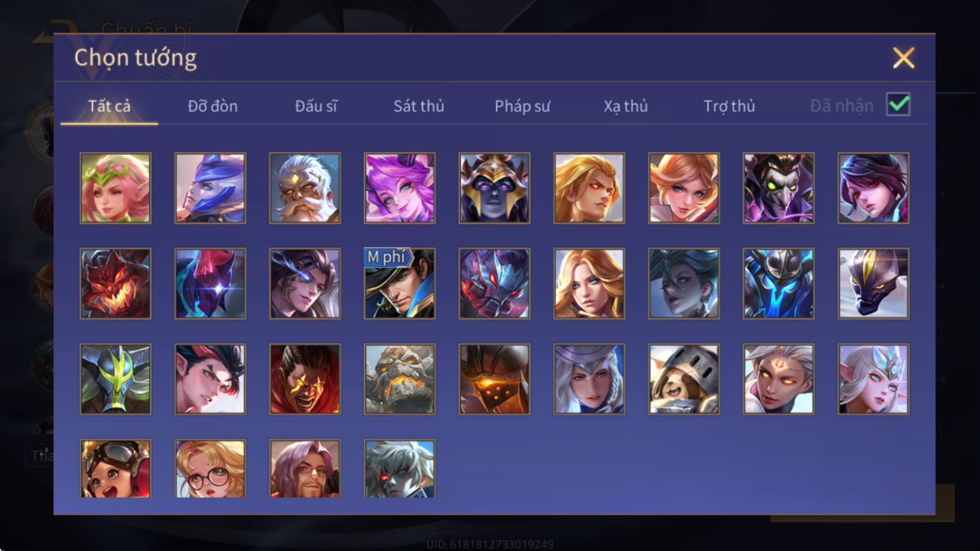This screenshot has width=980, height=551.
Task: Open the Trợ thủ tab
Action: (729, 106)
